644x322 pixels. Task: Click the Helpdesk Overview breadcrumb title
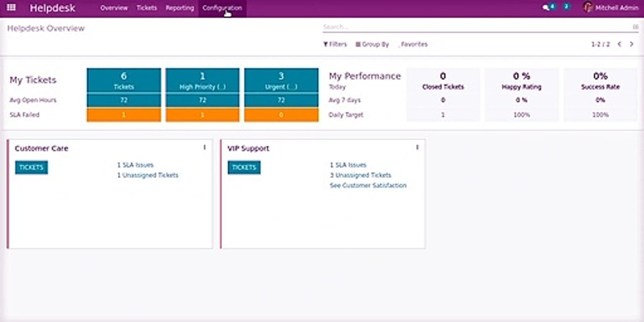46,28
